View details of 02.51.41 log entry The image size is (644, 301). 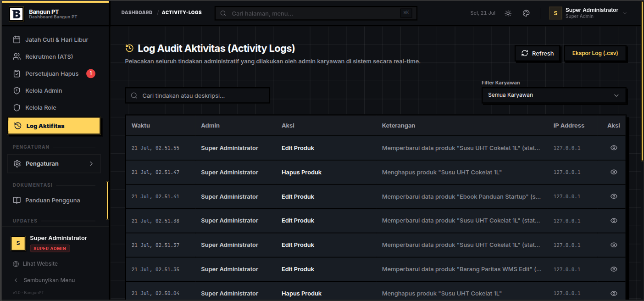click(x=614, y=196)
